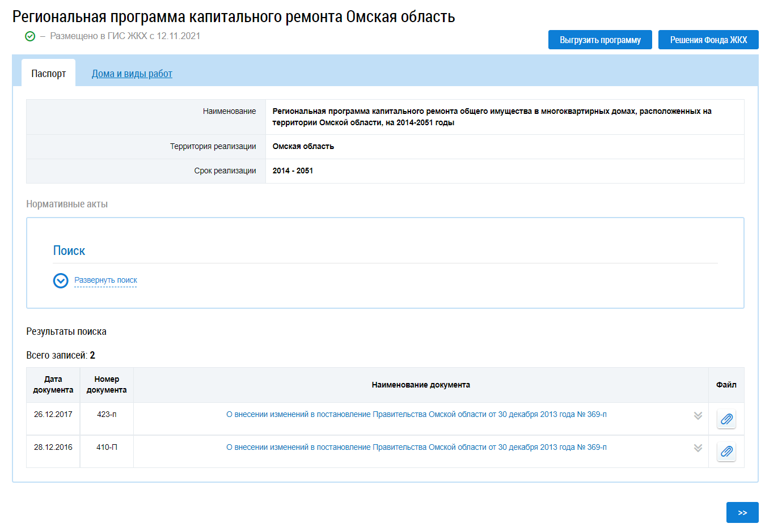Click green checkmark published status icon
Image resolution: width=765 pixels, height=532 pixels.
(x=30, y=36)
